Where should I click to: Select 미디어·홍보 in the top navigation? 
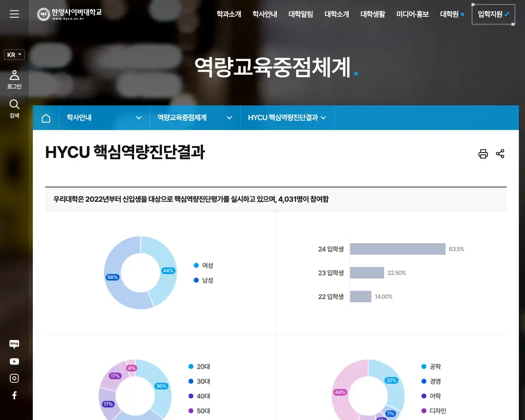click(x=412, y=14)
